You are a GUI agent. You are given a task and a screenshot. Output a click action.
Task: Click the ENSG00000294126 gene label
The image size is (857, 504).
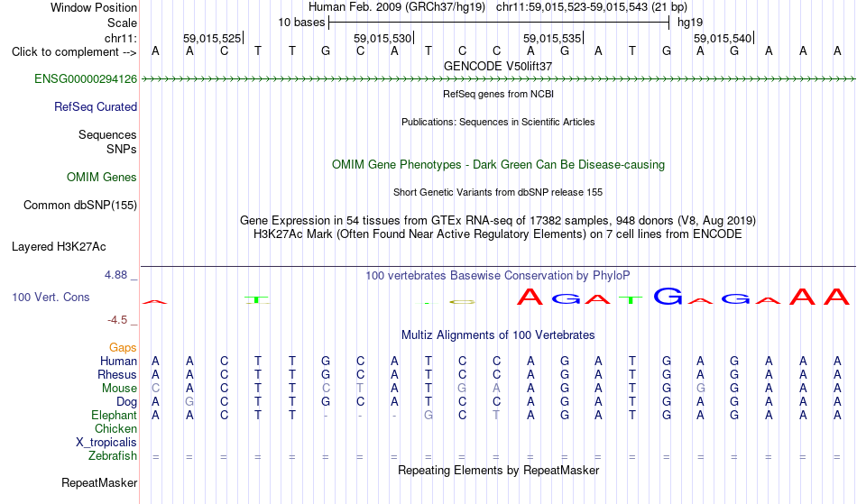point(86,79)
